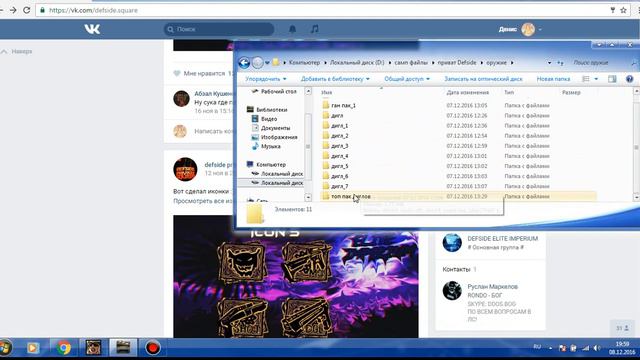640x360 pixels.
Task: Expand arrow after оружие in address bar
Action: [x=512, y=63]
